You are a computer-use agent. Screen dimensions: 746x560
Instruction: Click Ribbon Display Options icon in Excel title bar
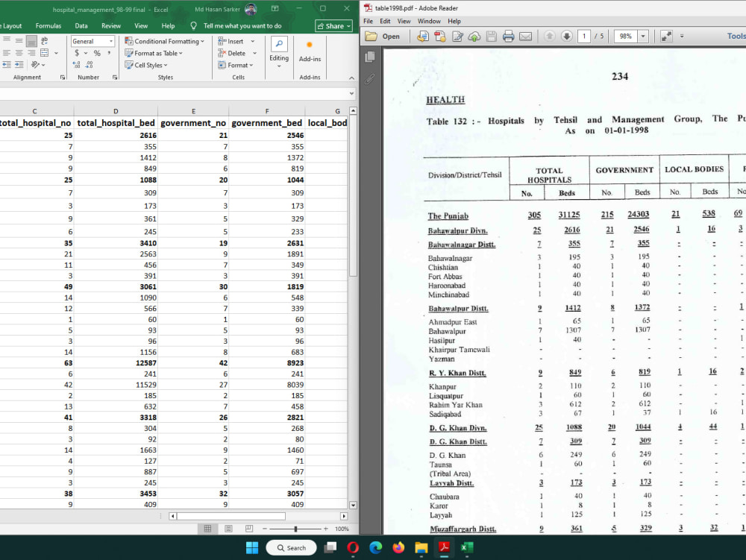pos(275,8)
